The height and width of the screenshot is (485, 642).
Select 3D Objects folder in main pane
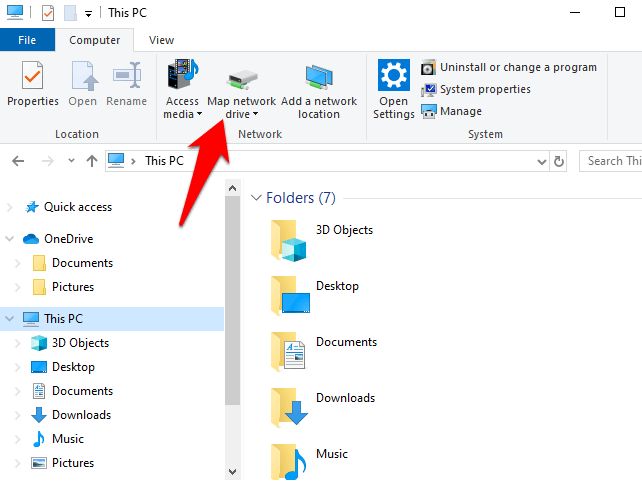pos(323,241)
